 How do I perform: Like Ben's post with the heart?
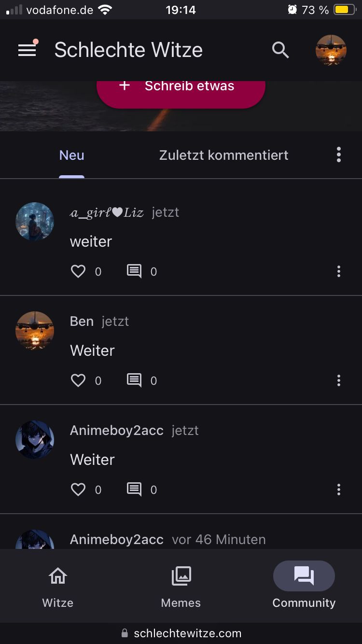pos(78,380)
